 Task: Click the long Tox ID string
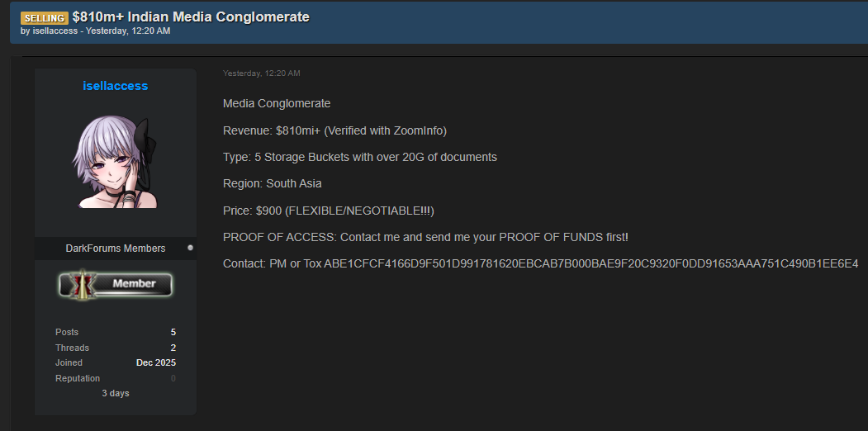pos(591,263)
